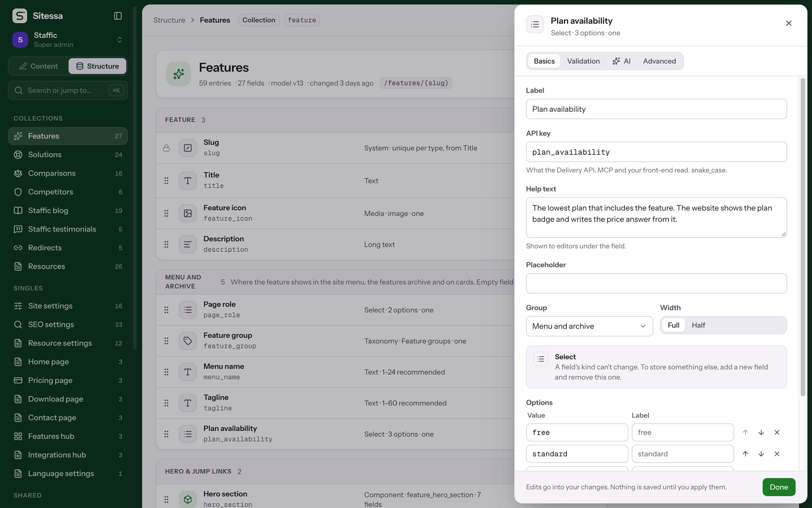
Task: Click the Feature icon field's image icon
Action: coord(187,213)
